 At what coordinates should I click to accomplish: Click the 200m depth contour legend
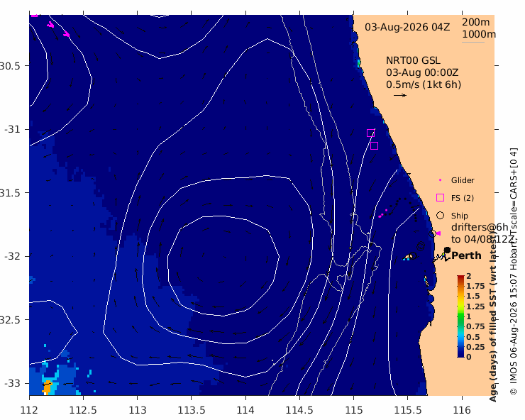(x=476, y=22)
